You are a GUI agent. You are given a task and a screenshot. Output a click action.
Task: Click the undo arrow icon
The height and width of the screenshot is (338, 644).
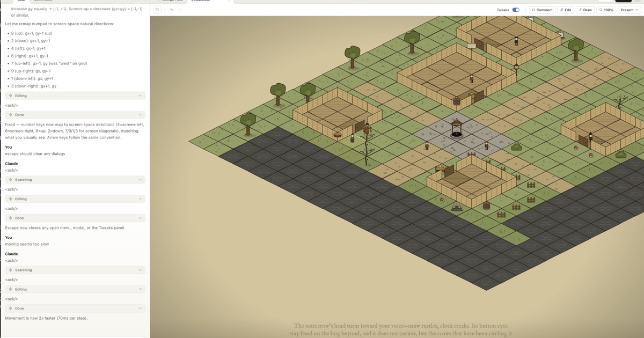[171, 10]
